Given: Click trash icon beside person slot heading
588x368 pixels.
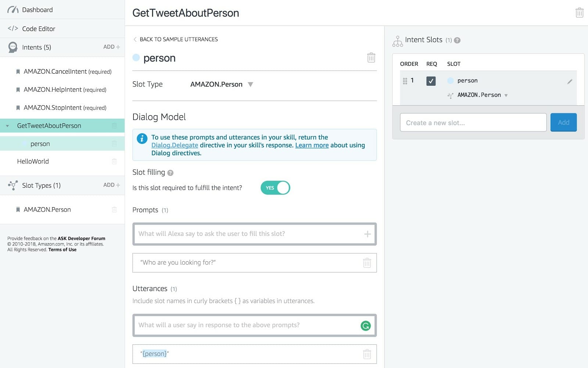Looking at the screenshot, I should (x=371, y=57).
